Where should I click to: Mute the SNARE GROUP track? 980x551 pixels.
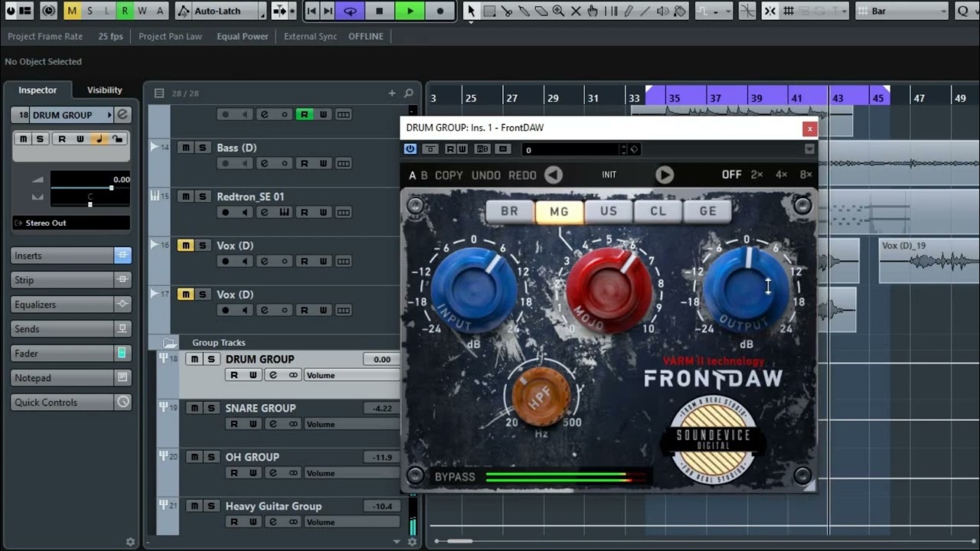tap(194, 409)
